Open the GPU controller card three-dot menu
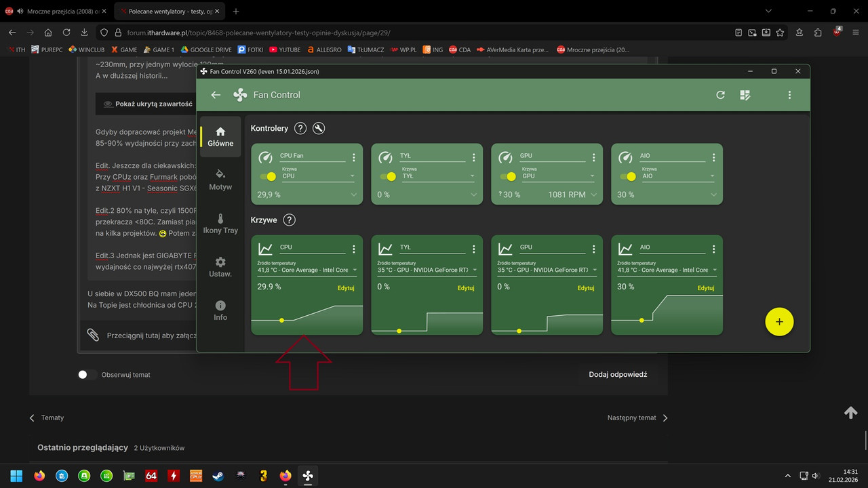 coord(593,157)
